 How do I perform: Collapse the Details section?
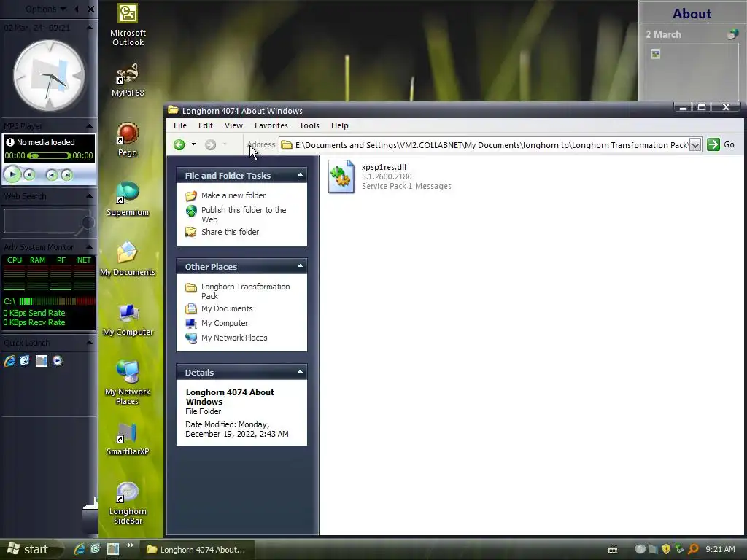point(300,372)
